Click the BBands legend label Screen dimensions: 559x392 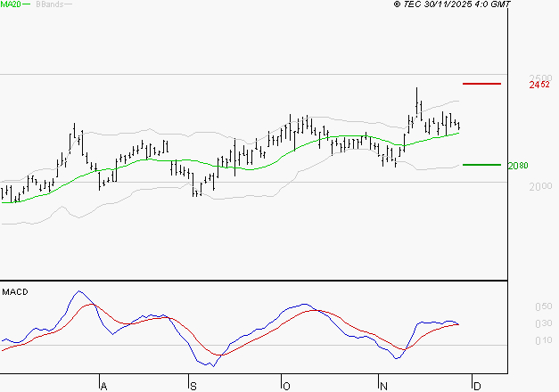point(50,4)
